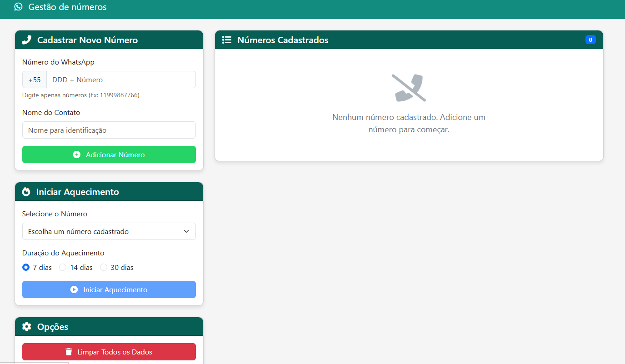
Task: Click the Cadastrar Novo Número panel title
Action: (x=87, y=40)
